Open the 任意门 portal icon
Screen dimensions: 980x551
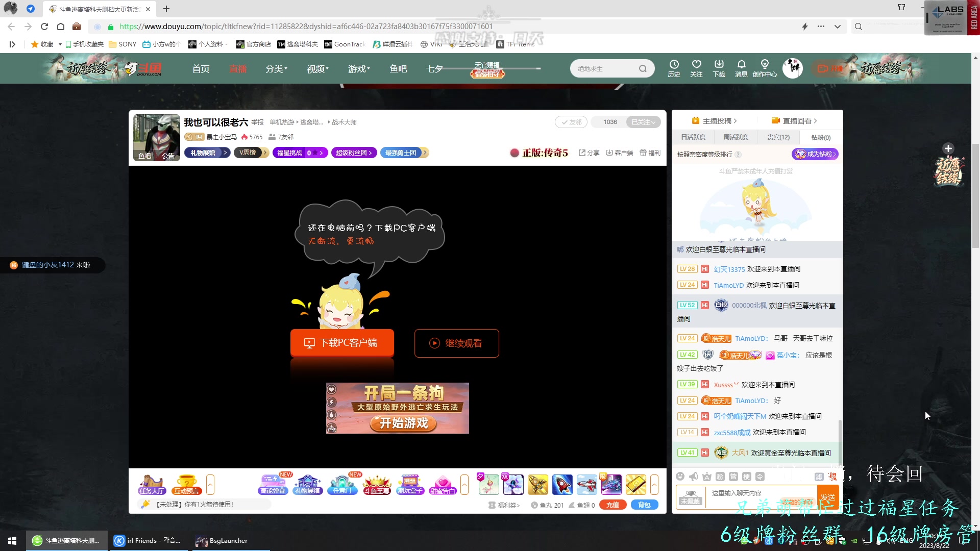coord(342,485)
